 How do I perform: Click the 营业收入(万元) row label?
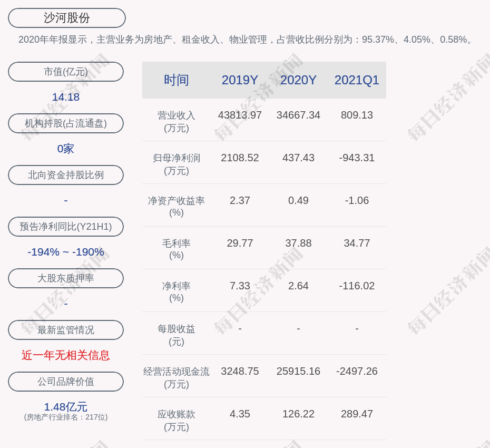tap(177, 122)
